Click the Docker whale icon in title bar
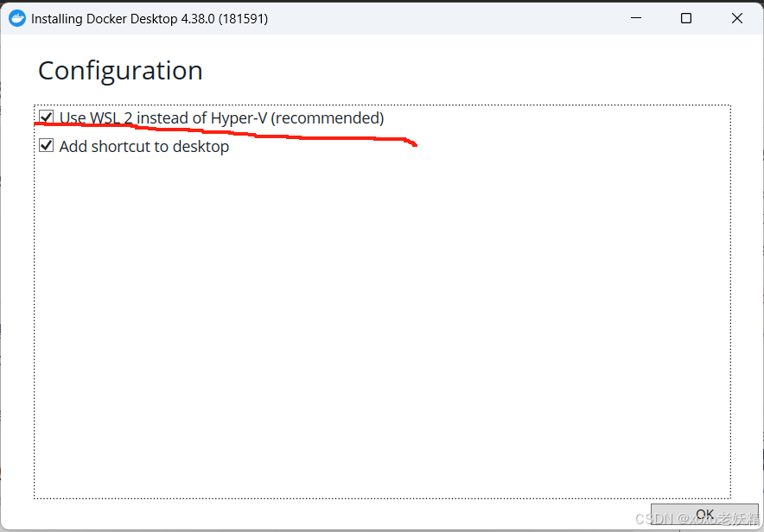 click(17, 18)
